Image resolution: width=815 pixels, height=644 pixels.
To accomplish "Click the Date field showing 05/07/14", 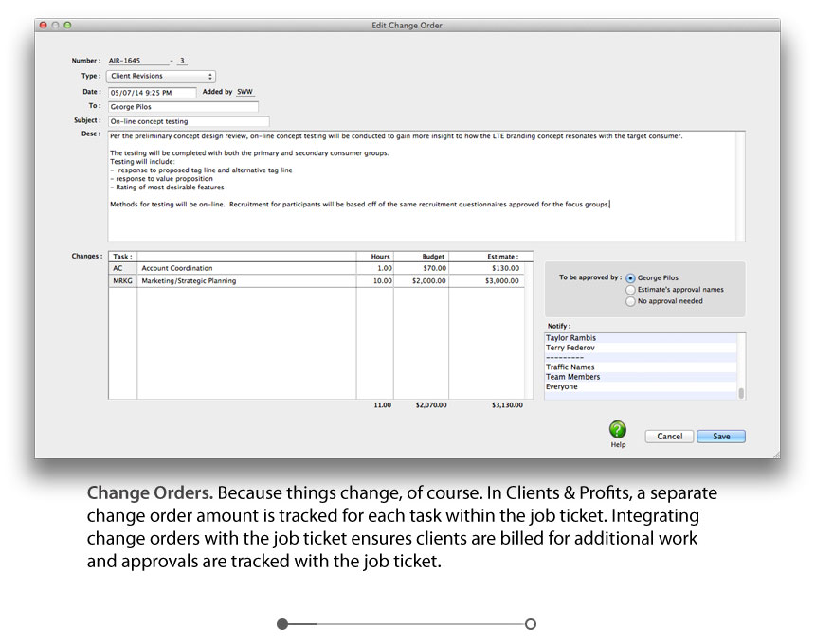I will pos(152,93).
